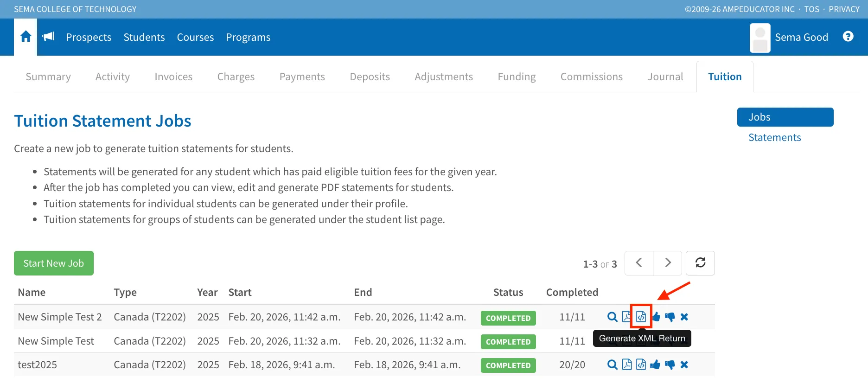Screen dimensions: 868x384
Task: Click thumbs down for New Simple Test 2
Action: point(670,317)
